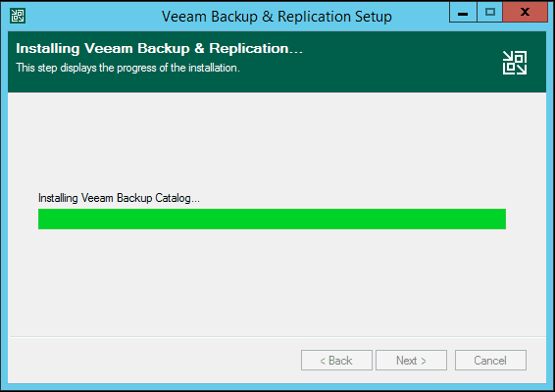Close the setup window with the red X
Viewport: 555px width, 392px height.
[x=526, y=13]
